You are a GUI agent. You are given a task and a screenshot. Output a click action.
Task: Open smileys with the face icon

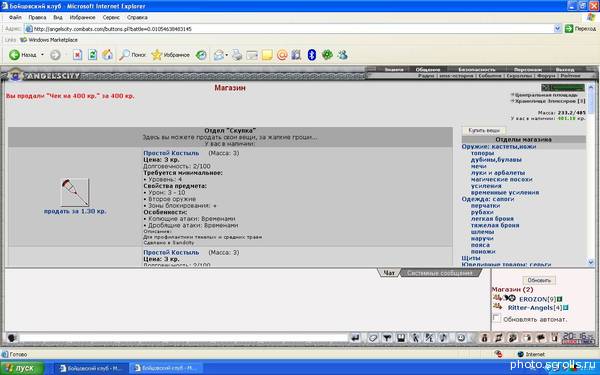coord(461,338)
